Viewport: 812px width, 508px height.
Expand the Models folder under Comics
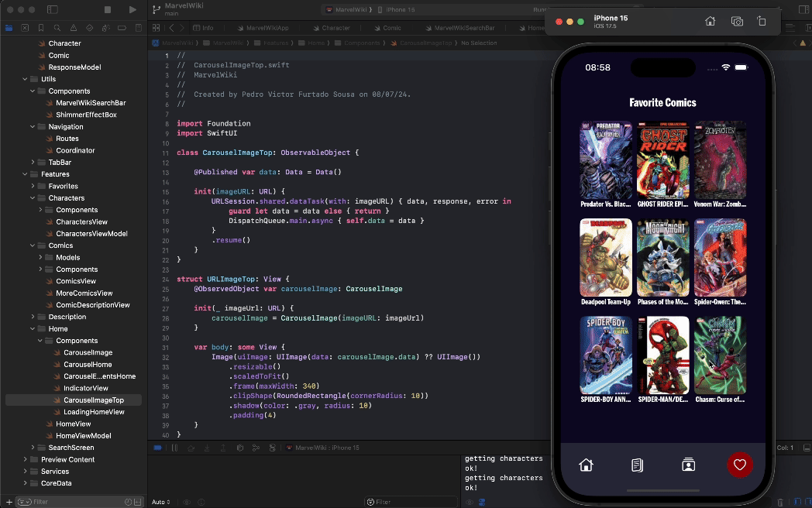(40, 258)
